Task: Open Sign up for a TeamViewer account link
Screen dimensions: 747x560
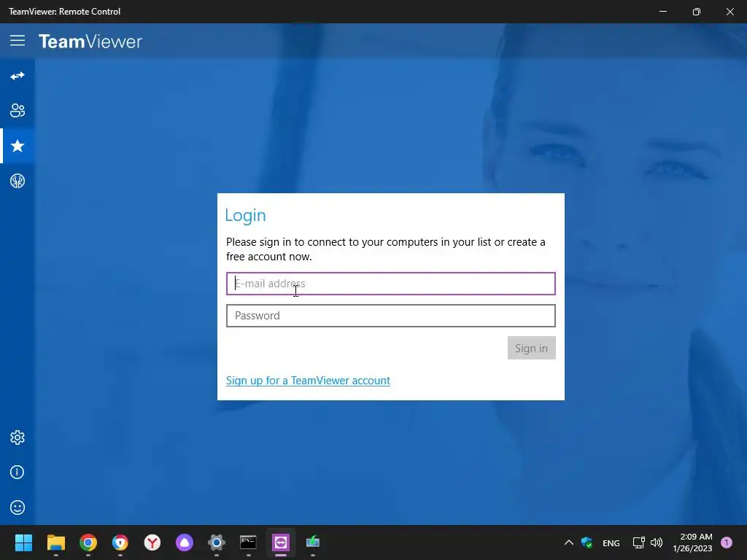Action: [308, 381]
